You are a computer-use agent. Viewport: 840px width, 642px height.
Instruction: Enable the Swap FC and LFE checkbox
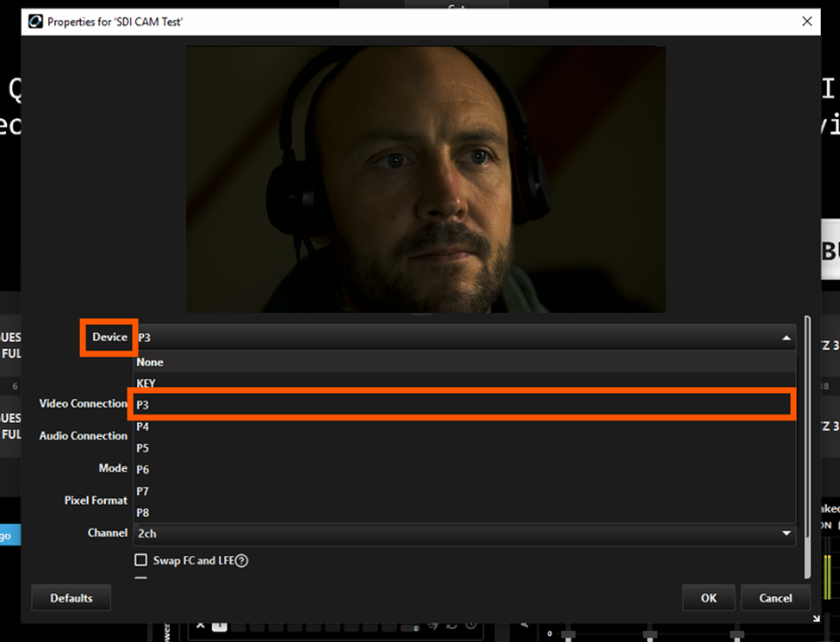[x=140, y=560]
